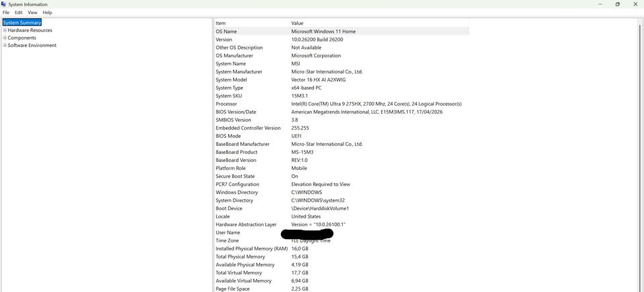Click the BaseBoard Product label
This screenshot has height=292, width=644.
point(237,152)
